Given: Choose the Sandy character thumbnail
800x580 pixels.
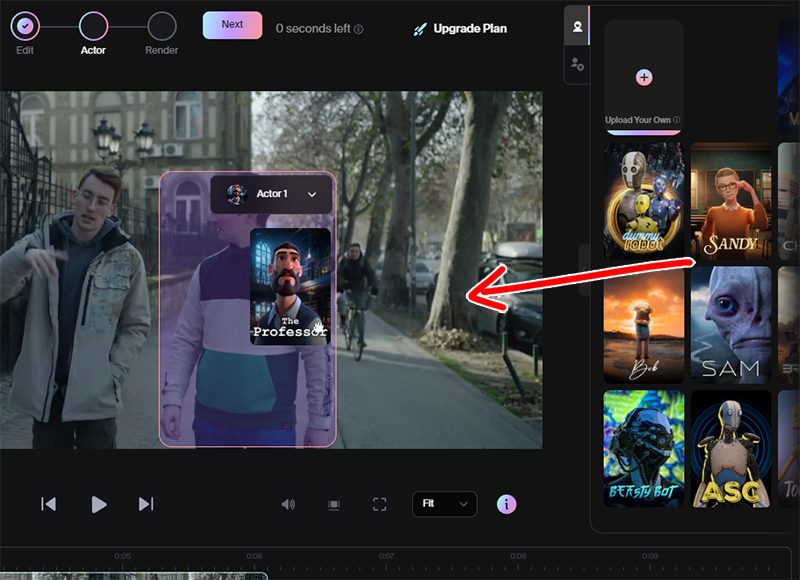Looking at the screenshot, I should (730, 200).
